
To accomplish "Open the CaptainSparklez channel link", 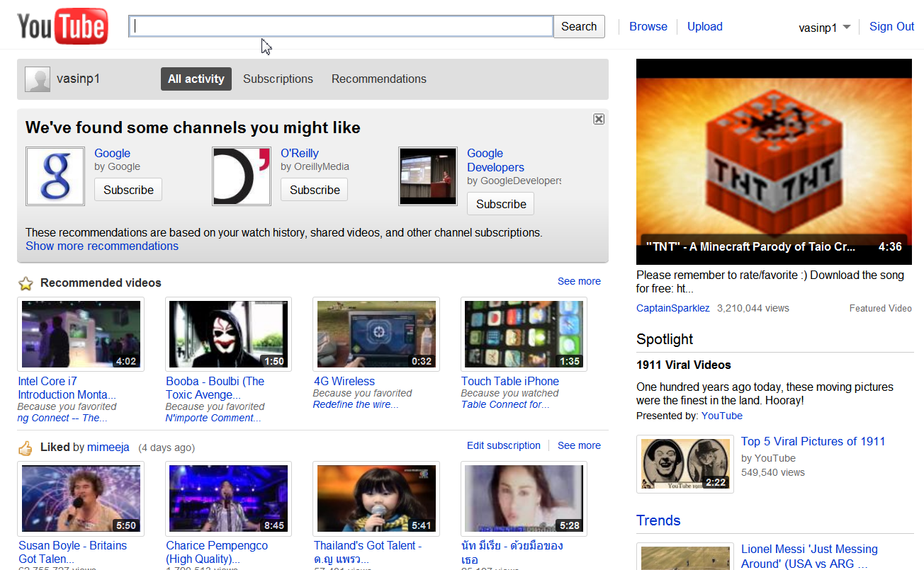I will [x=673, y=308].
